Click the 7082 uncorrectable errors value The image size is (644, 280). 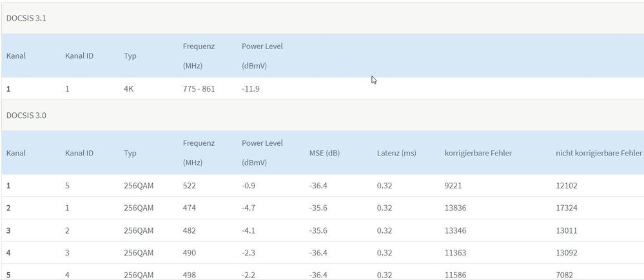tap(565, 275)
